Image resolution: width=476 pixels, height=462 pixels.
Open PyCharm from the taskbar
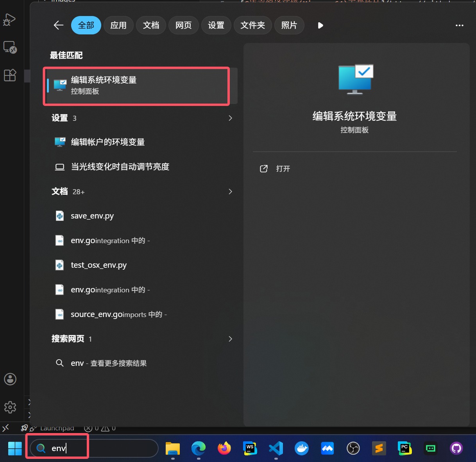click(404, 448)
